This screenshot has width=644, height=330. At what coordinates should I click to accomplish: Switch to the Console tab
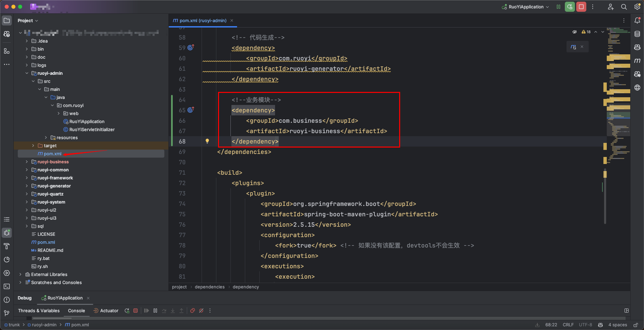point(76,311)
